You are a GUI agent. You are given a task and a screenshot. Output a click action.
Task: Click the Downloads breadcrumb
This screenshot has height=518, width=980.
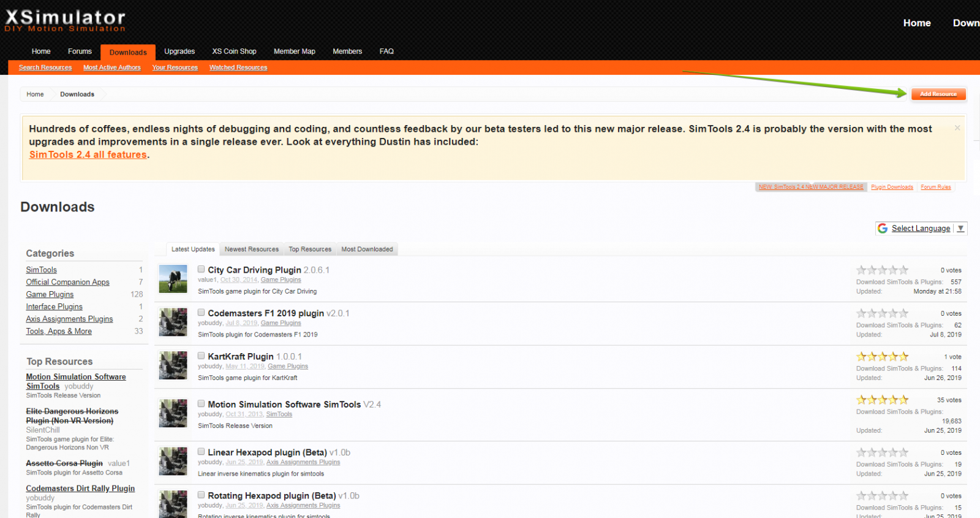point(77,94)
